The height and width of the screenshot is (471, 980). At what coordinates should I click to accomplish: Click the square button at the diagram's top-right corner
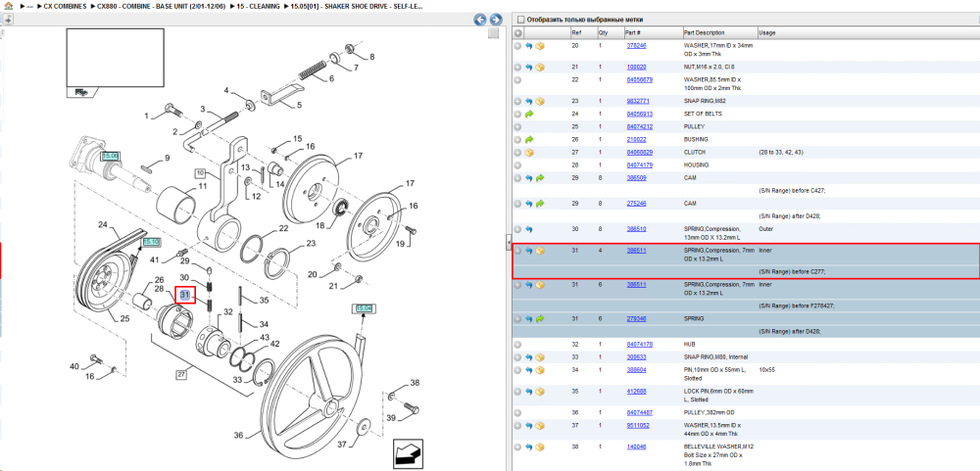pos(493,33)
